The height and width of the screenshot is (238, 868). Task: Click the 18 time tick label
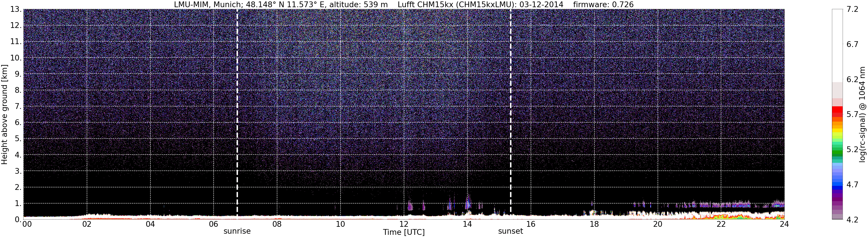(x=594, y=224)
